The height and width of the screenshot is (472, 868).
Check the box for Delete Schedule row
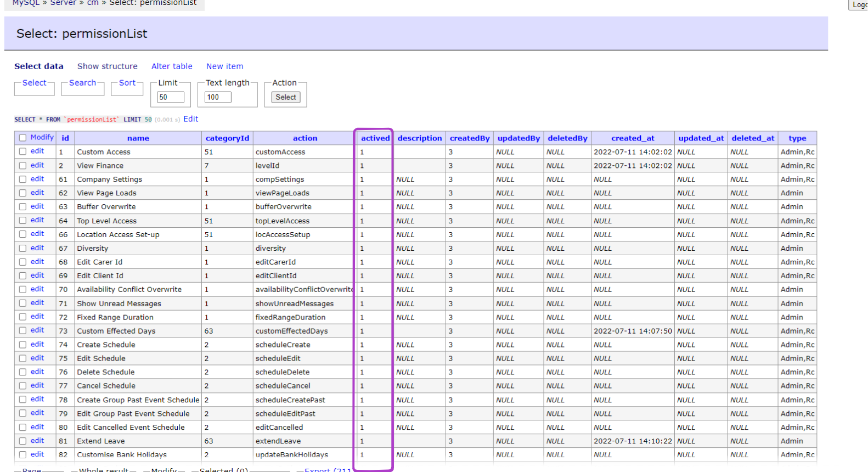click(22, 372)
